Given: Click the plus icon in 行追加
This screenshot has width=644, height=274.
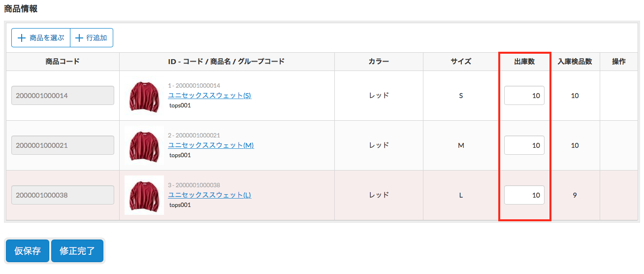Looking at the screenshot, I should (x=79, y=38).
